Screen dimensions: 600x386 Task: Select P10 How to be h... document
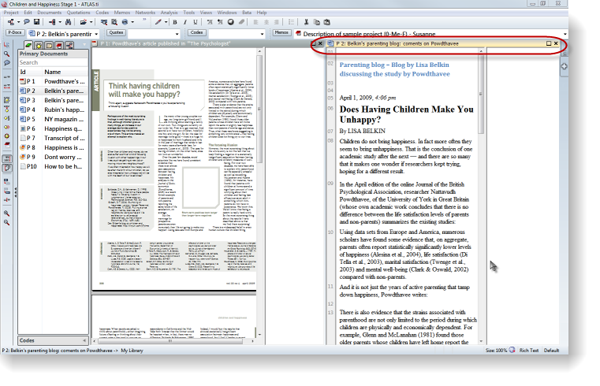pyautogui.click(x=53, y=166)
